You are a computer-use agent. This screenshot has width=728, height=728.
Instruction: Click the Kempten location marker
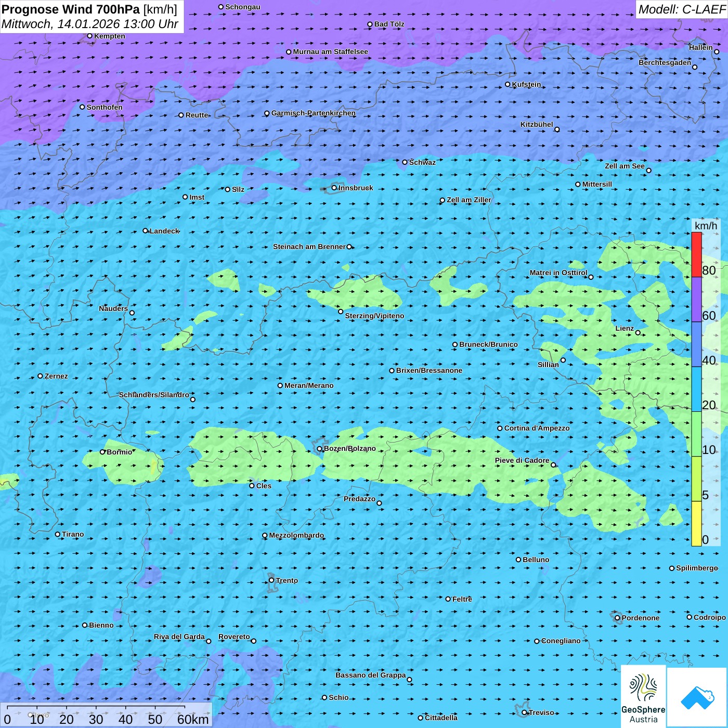(x=89, y=36)
